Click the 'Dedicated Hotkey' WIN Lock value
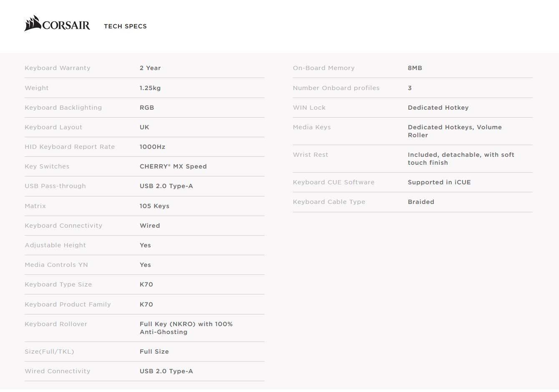The height and width of the screenshot is (392, 559). [438, 108]
